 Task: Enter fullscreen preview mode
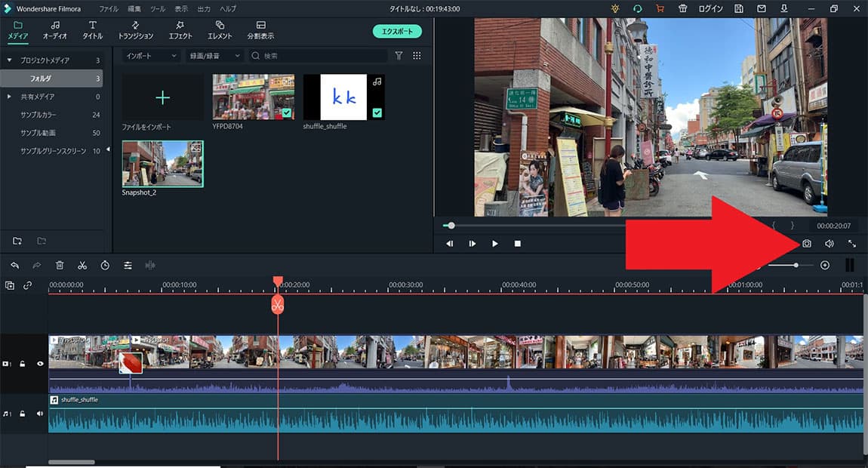[x=852, y=244]
